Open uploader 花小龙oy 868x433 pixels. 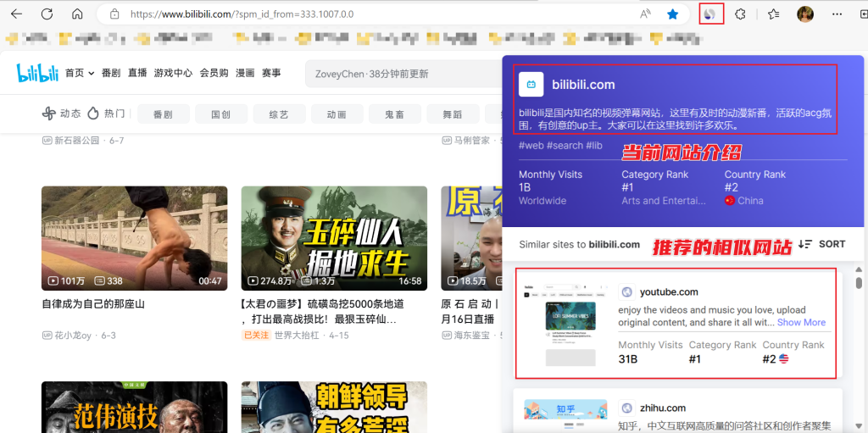[x=73, y=336]
